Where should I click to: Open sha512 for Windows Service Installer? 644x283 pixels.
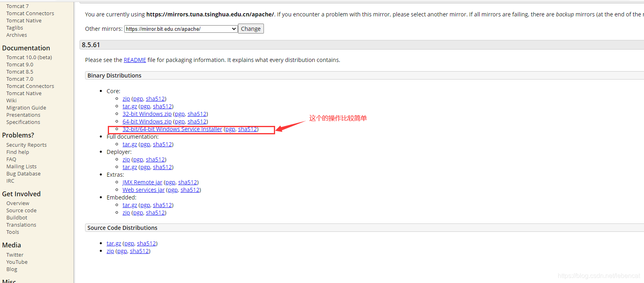(248, 129)
